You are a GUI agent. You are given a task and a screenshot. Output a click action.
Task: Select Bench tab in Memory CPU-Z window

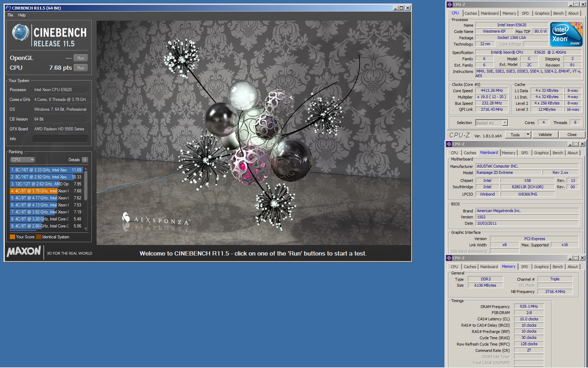558,267
